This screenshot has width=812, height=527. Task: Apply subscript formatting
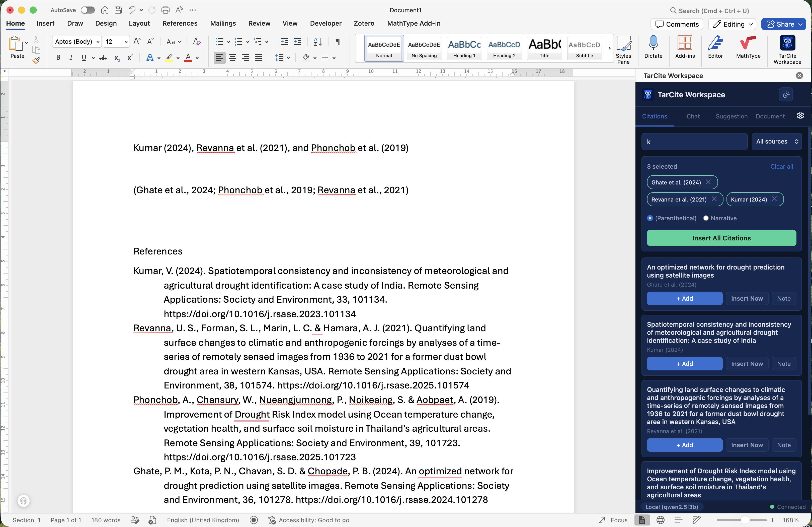point(117,58)
